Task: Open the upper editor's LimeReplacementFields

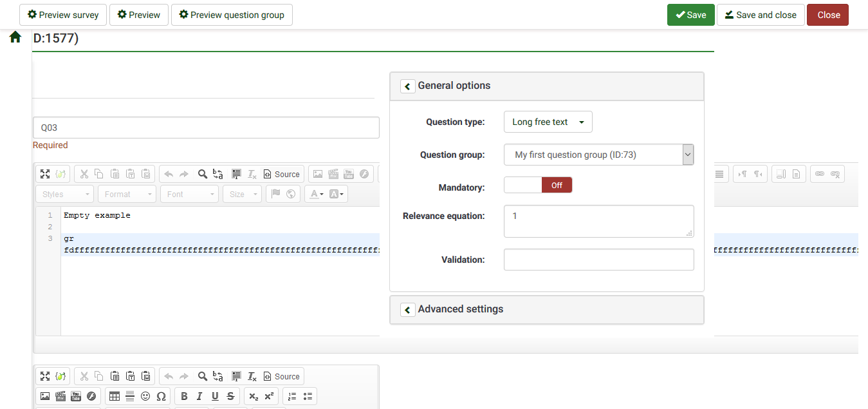Action: (62, 174)
